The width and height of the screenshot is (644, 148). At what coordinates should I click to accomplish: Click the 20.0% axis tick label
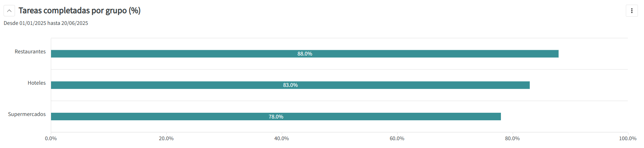(x=166, y=138)
